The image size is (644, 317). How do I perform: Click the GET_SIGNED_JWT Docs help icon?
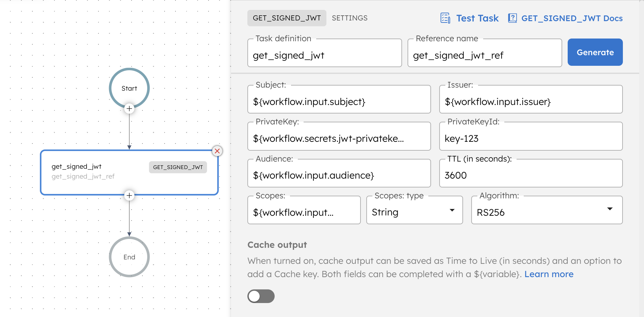point(512,18)
